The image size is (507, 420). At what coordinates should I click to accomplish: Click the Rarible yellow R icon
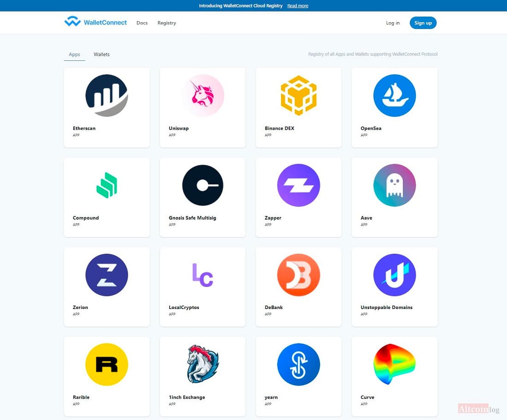pyautogui.click(x=107, y=364)
